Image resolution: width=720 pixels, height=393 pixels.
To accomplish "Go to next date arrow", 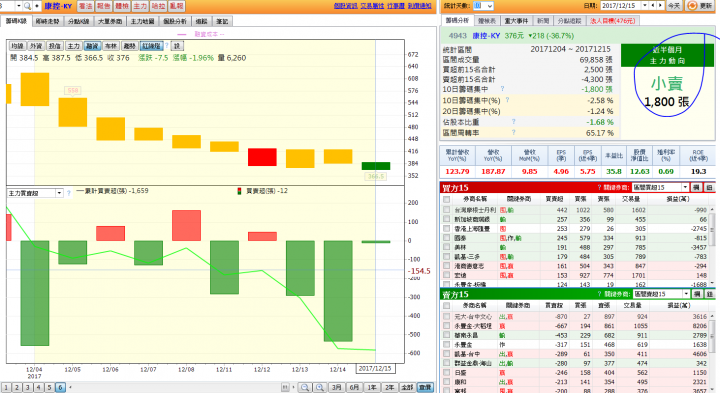I will 660,6.
